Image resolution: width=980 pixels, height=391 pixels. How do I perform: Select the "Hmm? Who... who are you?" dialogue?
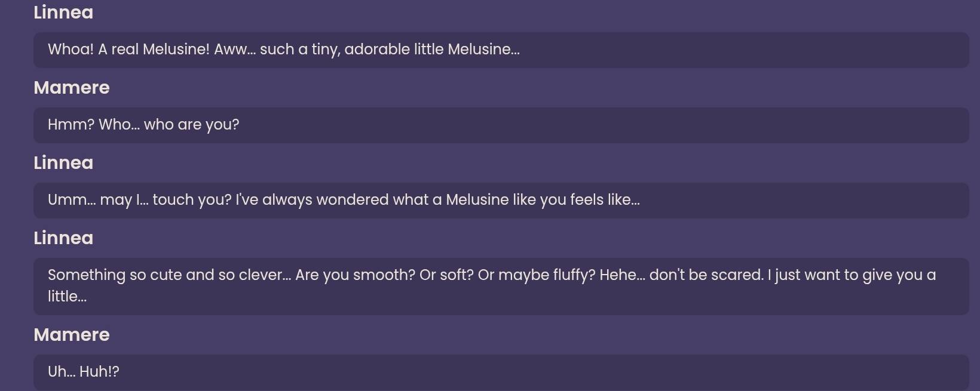pos(501,125)
